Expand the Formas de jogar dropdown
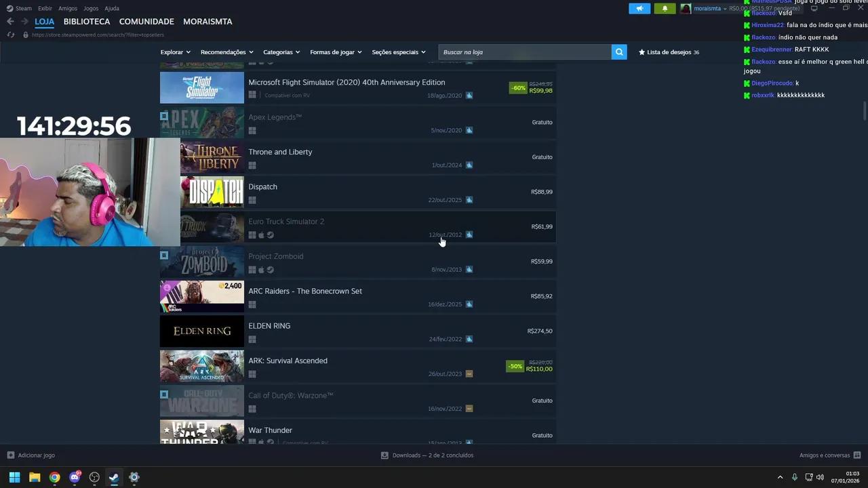The image size is (868, 488). pos(336,52)
